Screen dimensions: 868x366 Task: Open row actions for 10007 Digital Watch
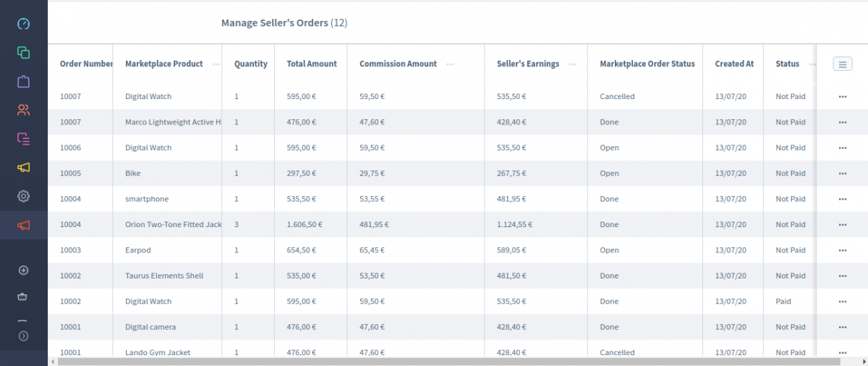pyautogui.click(x=842, y=97)
